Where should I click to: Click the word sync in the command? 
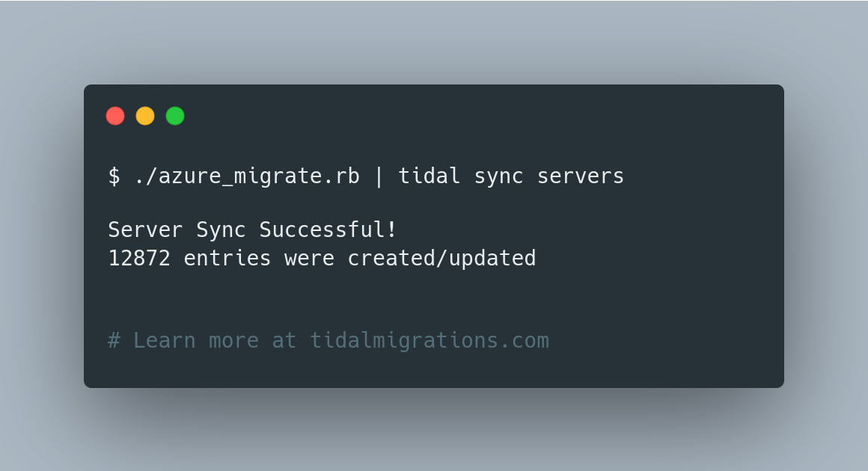click(499, 177)
